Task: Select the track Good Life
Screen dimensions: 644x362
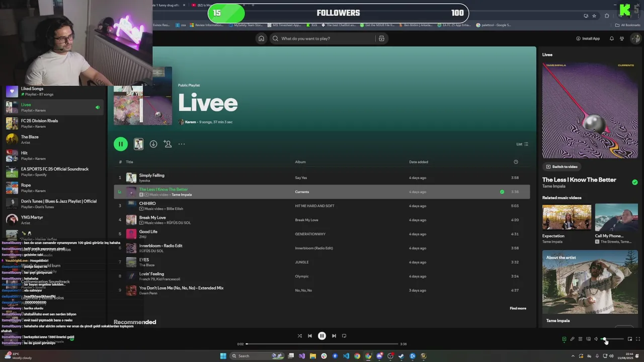Action: (321, 234)
